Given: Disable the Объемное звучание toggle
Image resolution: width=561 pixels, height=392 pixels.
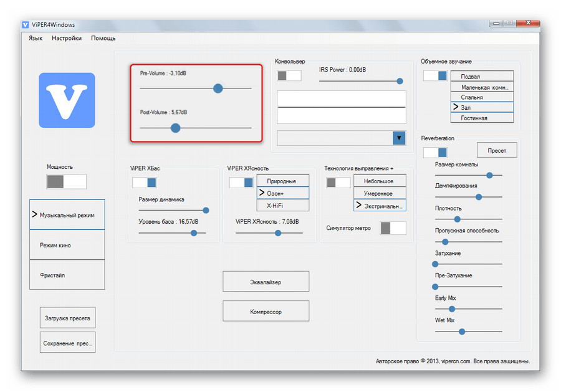Looking at the screenshot, I should coord(435,75).
